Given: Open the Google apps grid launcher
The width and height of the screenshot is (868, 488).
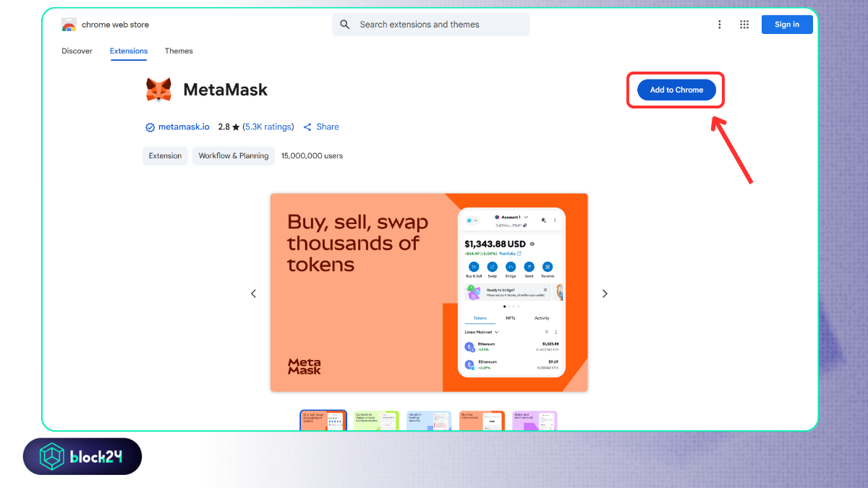Looking at the screenshot, I should (x=744, y=25).
